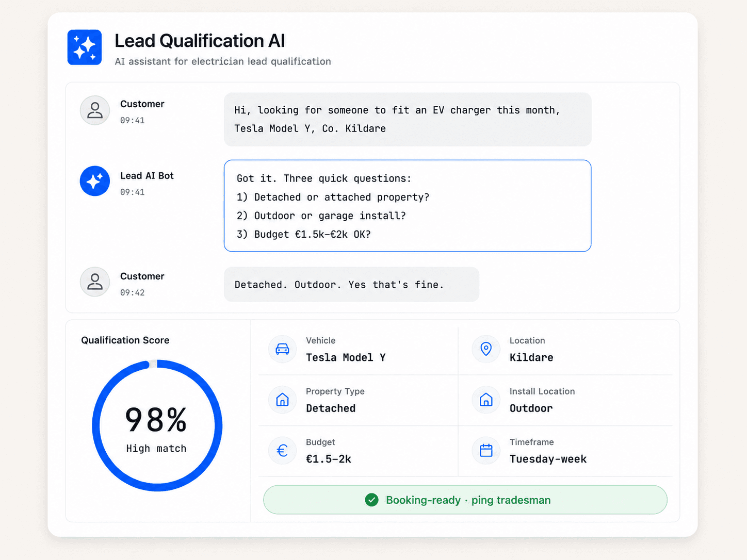
Task: Click the 'Timeframe' field label
Action: pyautogui.click(x=532, y=442)
